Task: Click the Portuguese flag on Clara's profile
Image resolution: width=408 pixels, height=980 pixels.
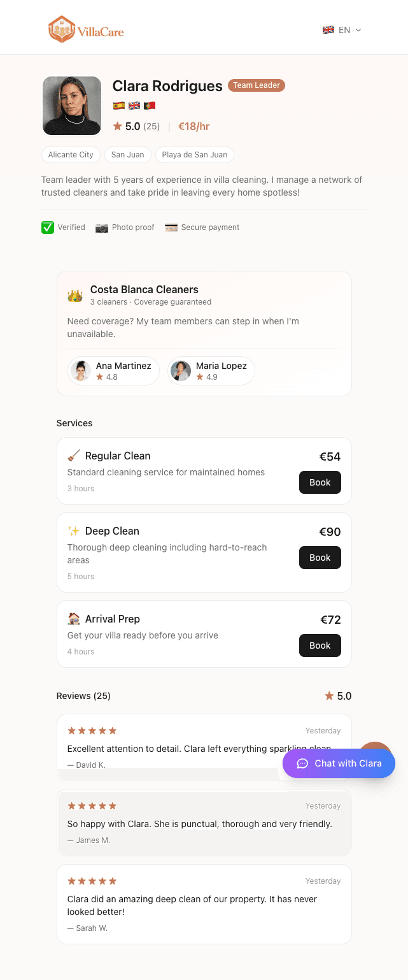Action: tap(149, 106)
